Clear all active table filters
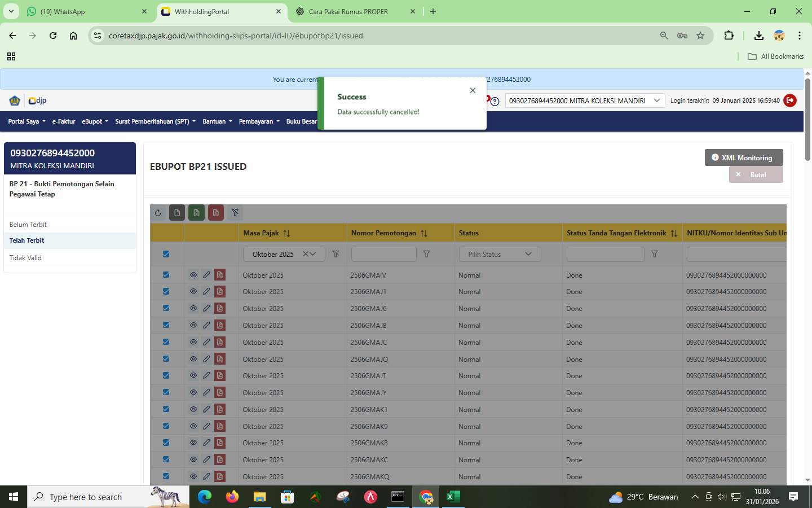This screenshot has width=812, height=508. [235, 213]
